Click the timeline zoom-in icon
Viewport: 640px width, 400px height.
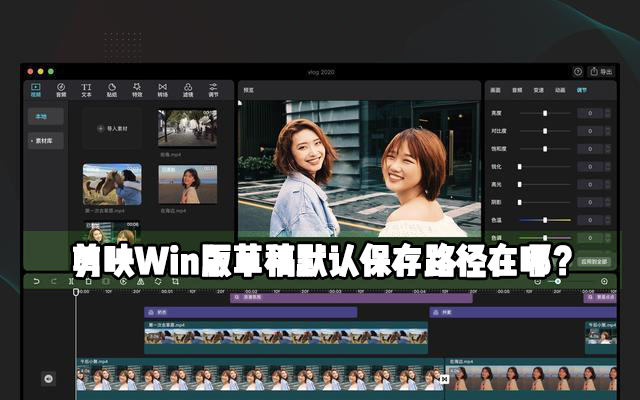604,281
